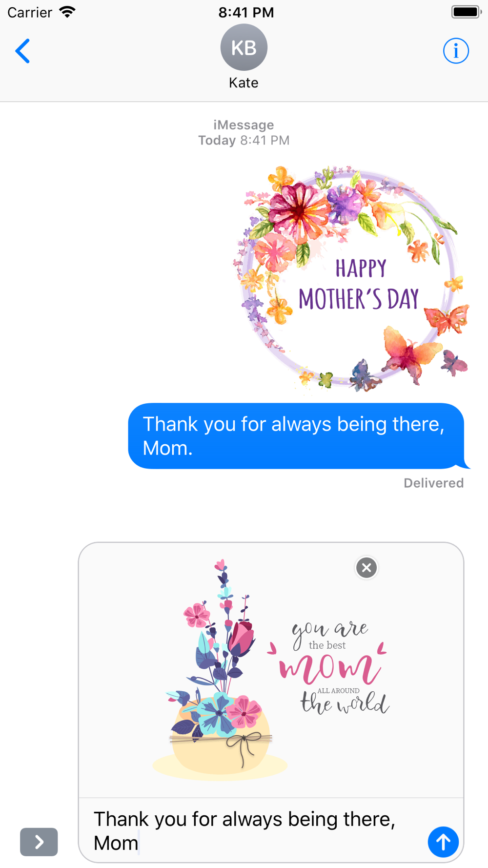488x868 pixels.
Task: Tap the Delivered status label
Action: tap(433, 483)
